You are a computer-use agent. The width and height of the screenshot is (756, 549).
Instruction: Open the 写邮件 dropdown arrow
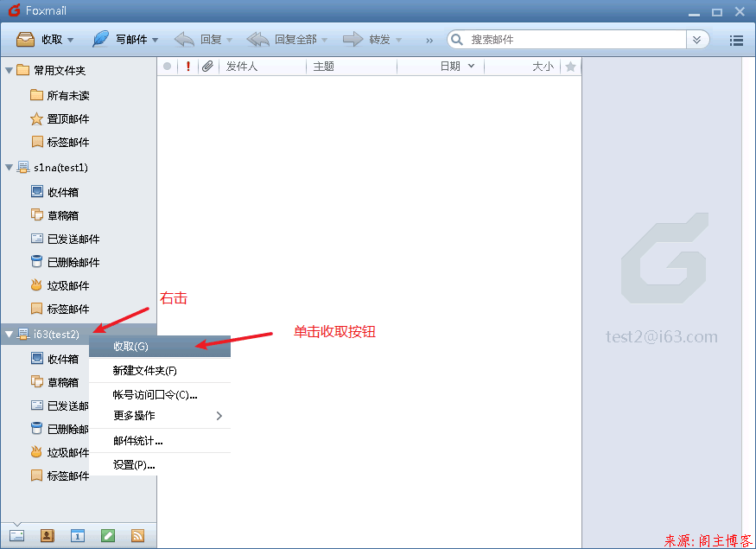pos(156,40)
